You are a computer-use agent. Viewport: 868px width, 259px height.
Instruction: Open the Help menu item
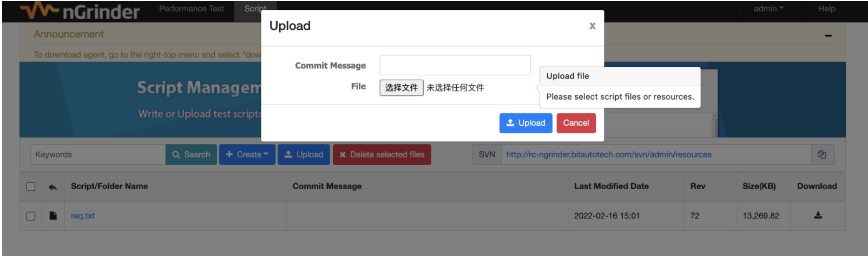tap(826, 9)
